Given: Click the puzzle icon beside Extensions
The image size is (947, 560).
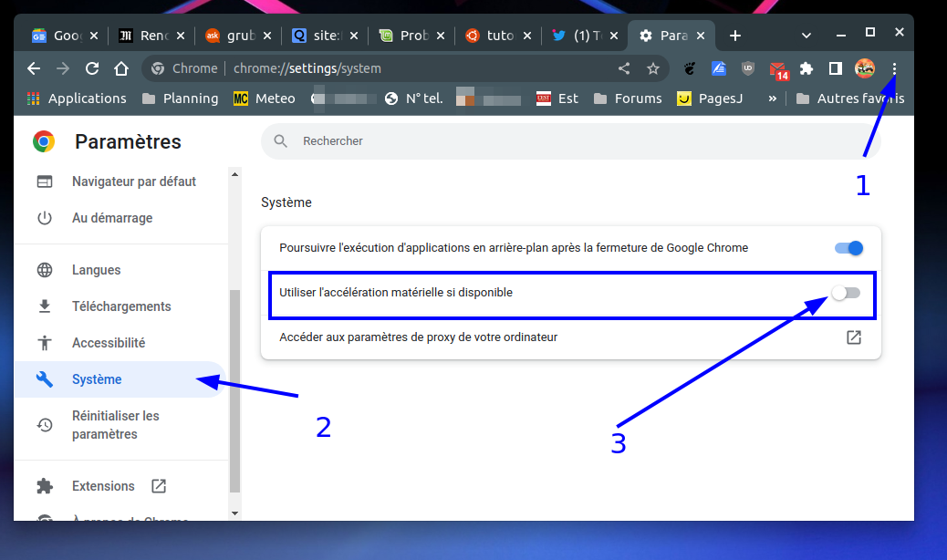Looking at the screenshot, I should (45, 486).
